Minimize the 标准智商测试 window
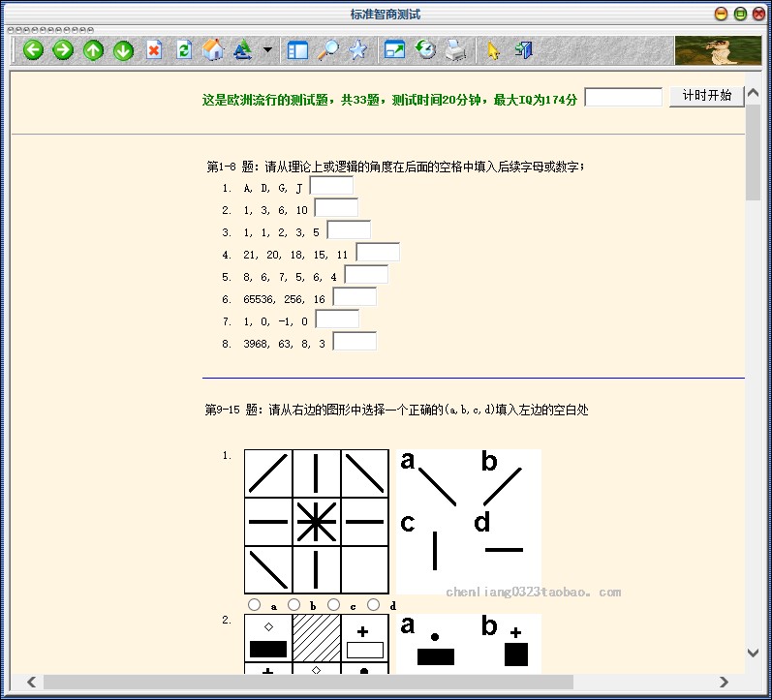This screenshot has width=772, height=700. (721, 14)
